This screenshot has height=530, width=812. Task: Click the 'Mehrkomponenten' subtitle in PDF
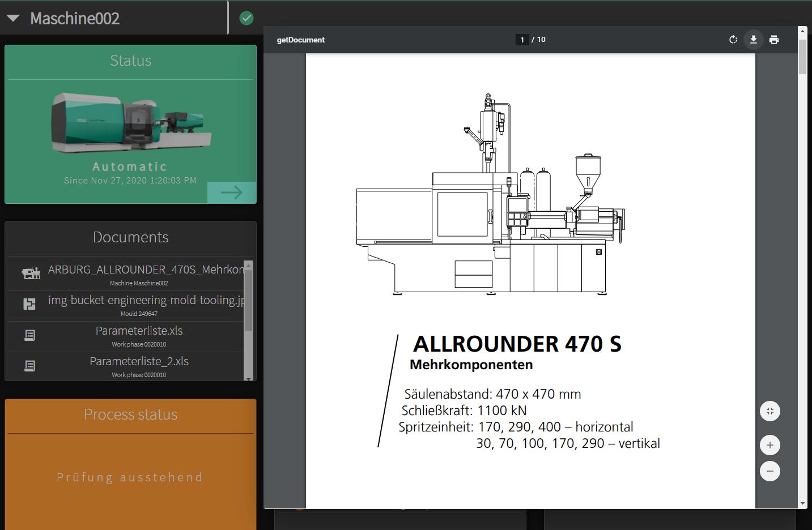[x=471, y=365]
